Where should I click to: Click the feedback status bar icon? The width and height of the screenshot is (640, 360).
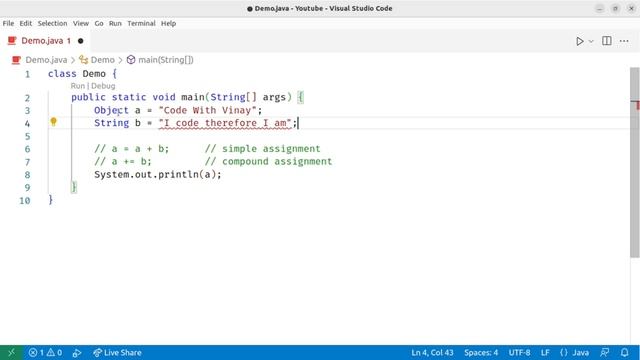tap(604, 353)
